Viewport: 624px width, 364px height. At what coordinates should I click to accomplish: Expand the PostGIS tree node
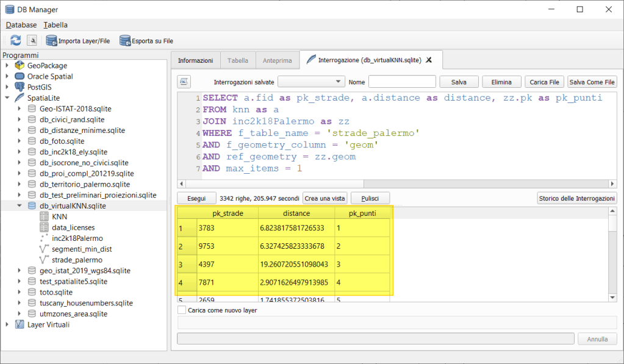tap(7, 87)
